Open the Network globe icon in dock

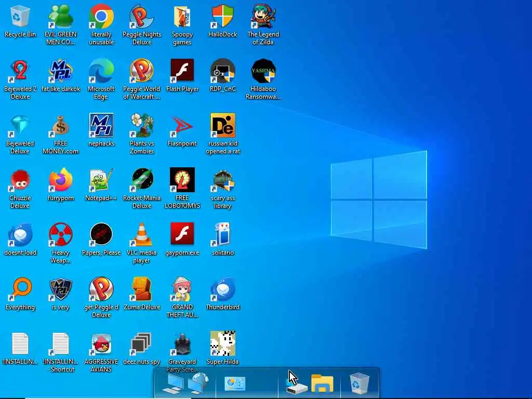[x=198, y=383]
